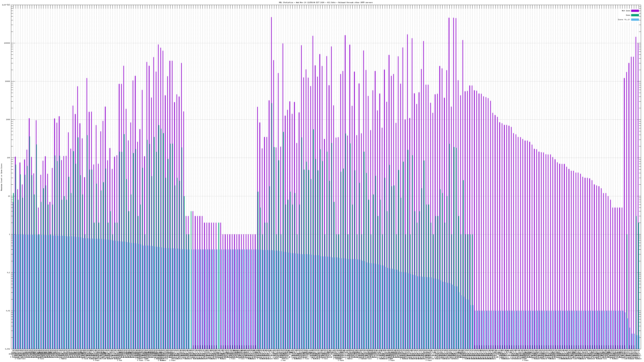This screenshot has width=644, height=362.
Task: Click the 1x10^(6) top y-axis label
Action: coord(6,5)
